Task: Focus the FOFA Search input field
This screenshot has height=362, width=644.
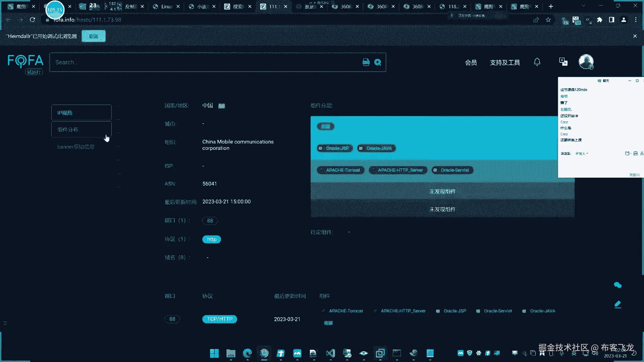Action: [x=201, y=62]
